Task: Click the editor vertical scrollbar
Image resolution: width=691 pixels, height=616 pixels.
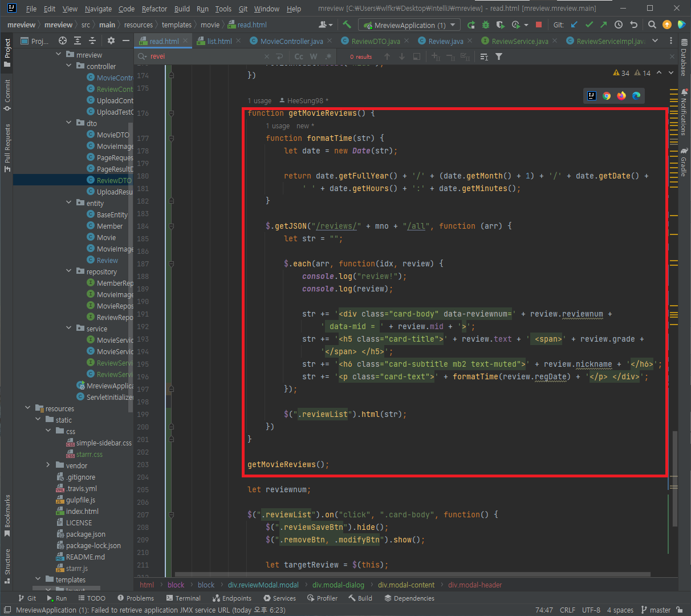Action: tap(675, 479)
